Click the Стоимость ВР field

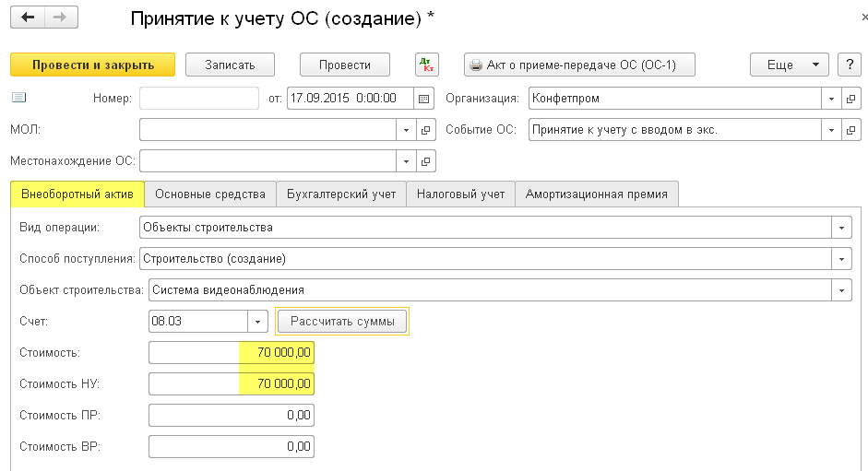click(x=232, y=447)
